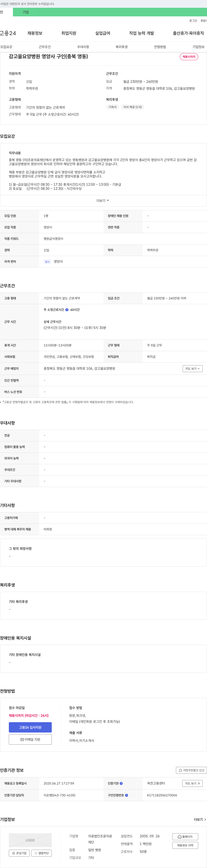The height and width of the screenshot is (868, 207).
Task: Jump to 근무조건 section tab
Action: click(x=45, y=47)
